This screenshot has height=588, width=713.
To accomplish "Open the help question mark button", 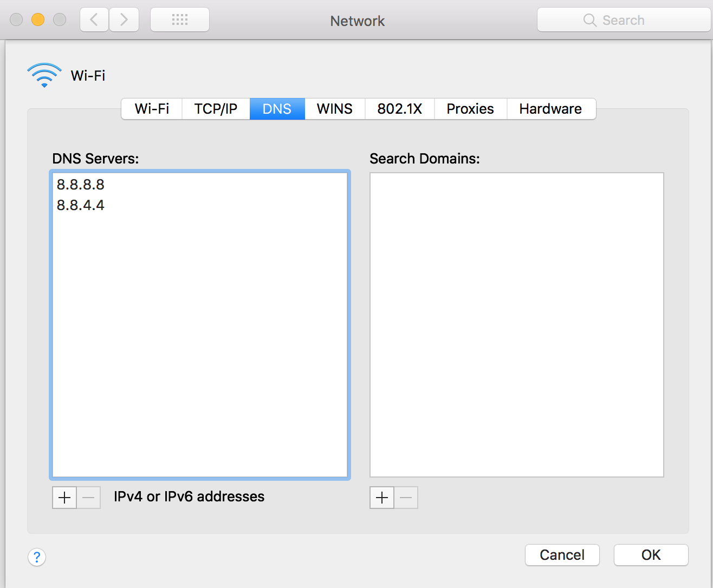I will tap(37, 557).
